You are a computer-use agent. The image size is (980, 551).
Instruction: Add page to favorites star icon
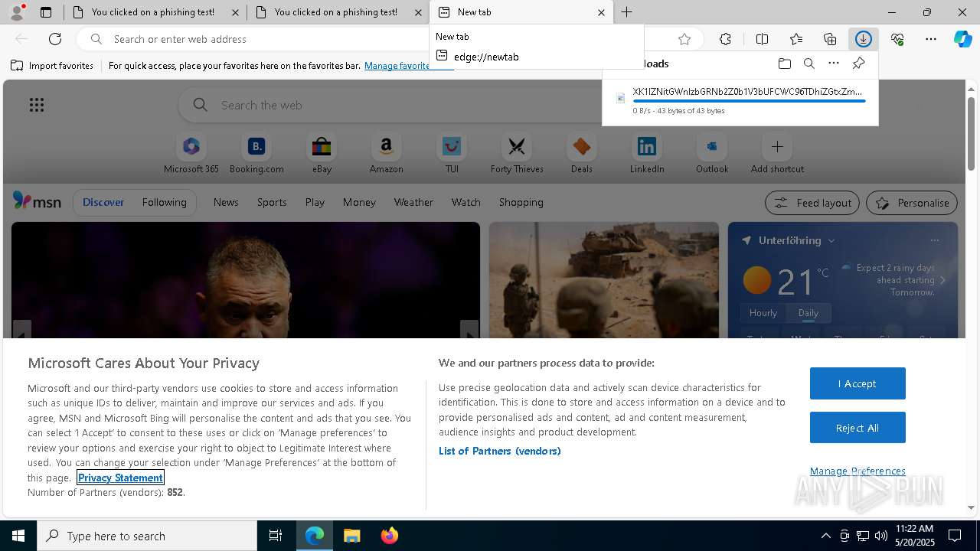[x=684, y=39]
